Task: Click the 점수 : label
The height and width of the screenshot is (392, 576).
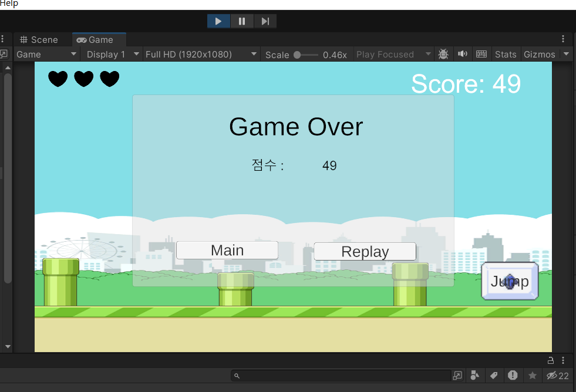Action: click(x=268, y=165)
